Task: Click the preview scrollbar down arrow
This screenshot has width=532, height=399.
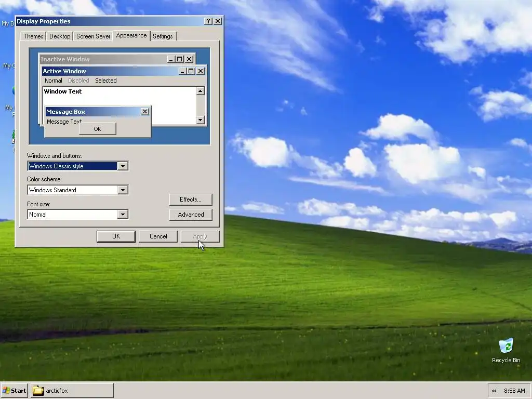Action: pos(201,120)
